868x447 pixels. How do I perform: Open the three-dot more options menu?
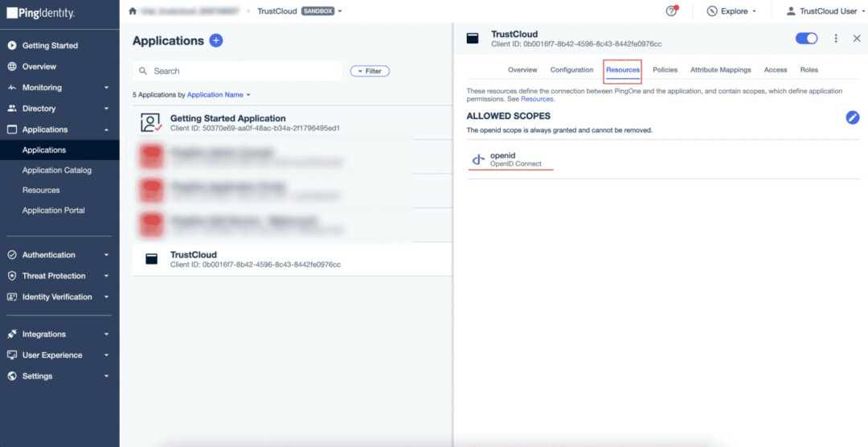coord(836,39)
